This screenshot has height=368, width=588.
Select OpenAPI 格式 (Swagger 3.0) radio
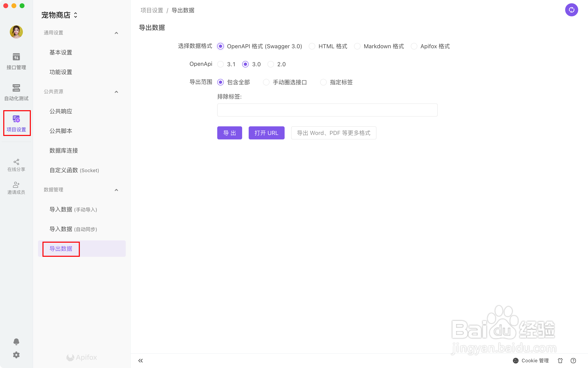pos(220,46)
